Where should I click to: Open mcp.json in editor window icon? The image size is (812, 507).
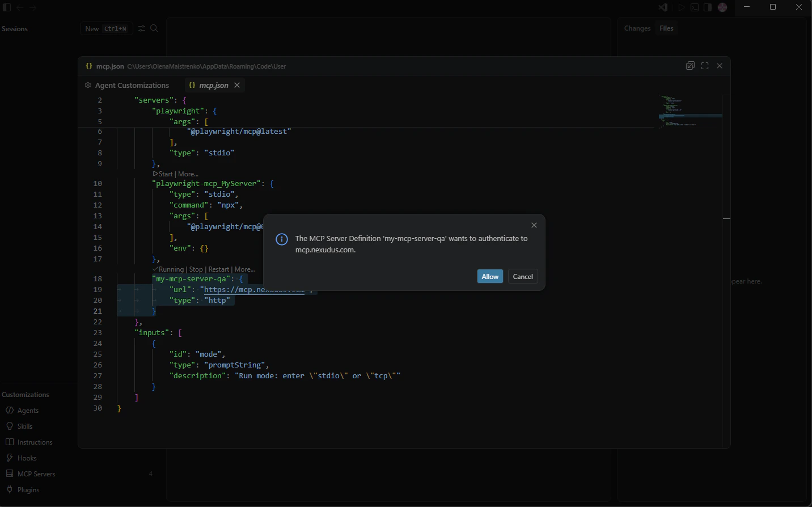click(x=690, y=66)
